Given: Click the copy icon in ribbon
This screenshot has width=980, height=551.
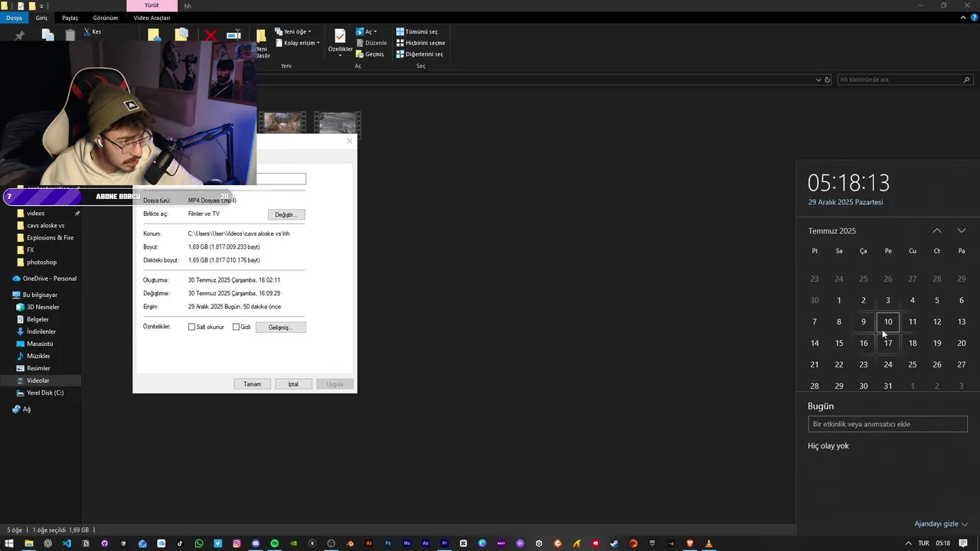Looking at the screenshot, I should (x=47, y=34).
